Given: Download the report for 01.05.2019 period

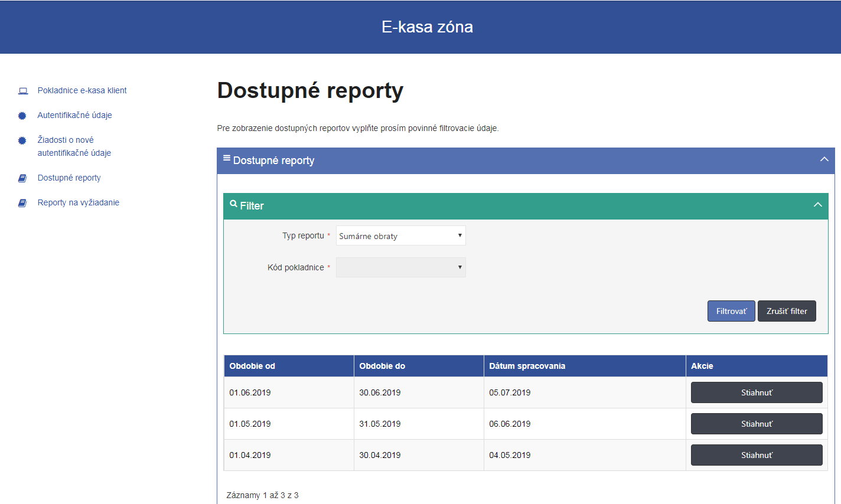Looking at the screenshot, I should click(x=757, y=424).
